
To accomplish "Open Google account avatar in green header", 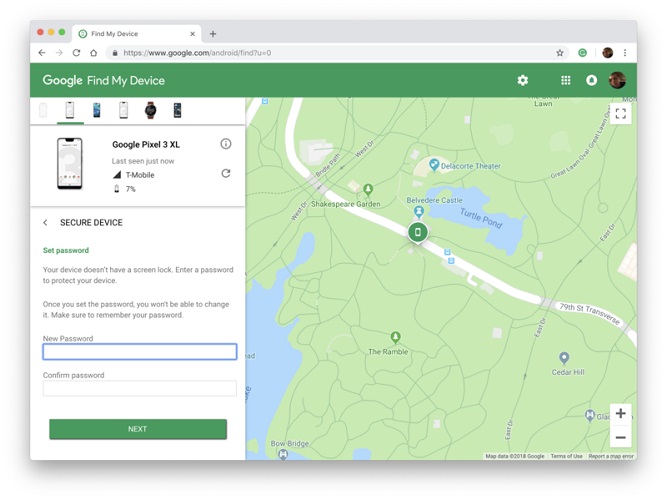I will click(617, 80).
